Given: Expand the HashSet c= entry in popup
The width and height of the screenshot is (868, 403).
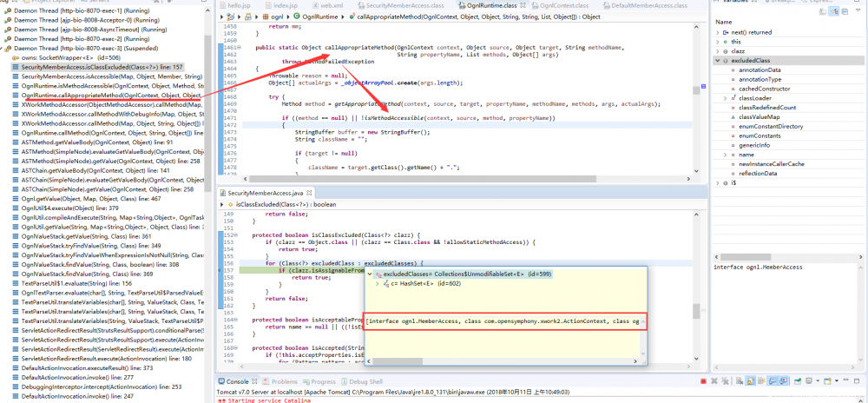Looking at the screenshot, I should [x=377, y=284].
